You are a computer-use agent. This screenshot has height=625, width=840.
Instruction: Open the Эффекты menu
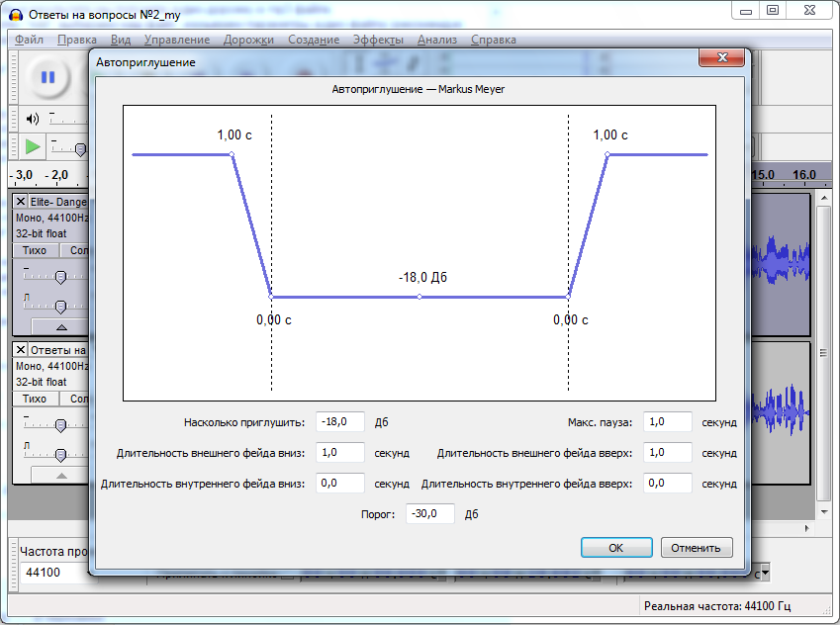pyautogui.click(x=377, y=40)
